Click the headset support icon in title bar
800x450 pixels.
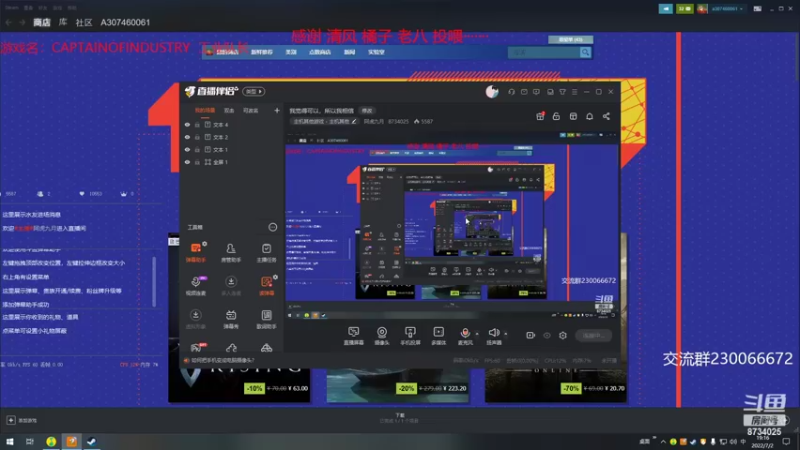pyautogui.click(x=511, y=92)
